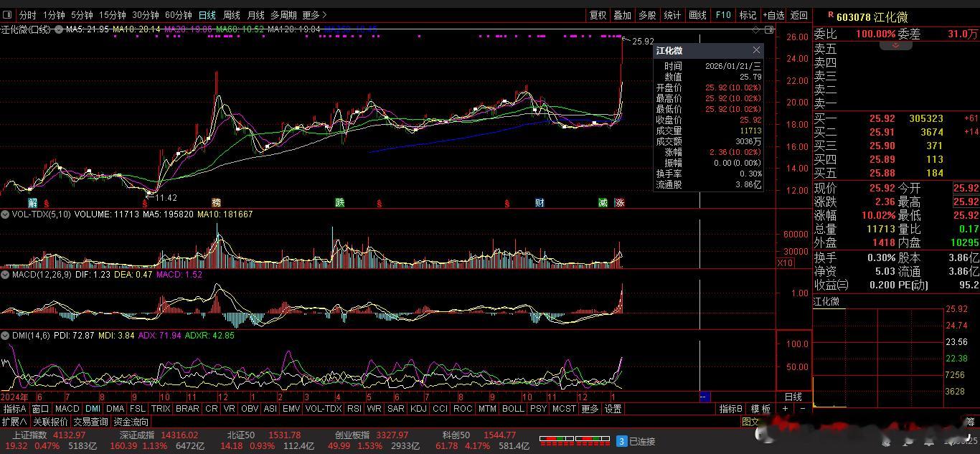Screen dimensions: 980x454
Task: Click the 日线 label under the DMI scale
Action: click(x=793, y=397)
